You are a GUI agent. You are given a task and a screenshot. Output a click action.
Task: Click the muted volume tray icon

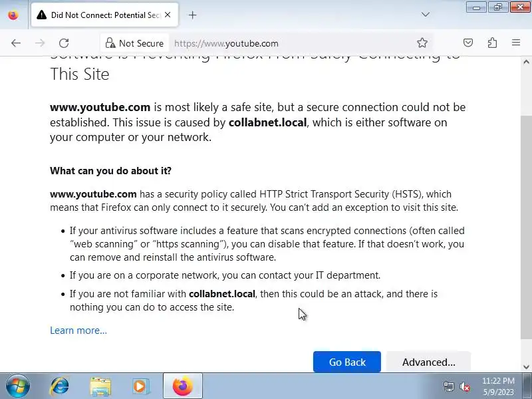coord(465,386)
